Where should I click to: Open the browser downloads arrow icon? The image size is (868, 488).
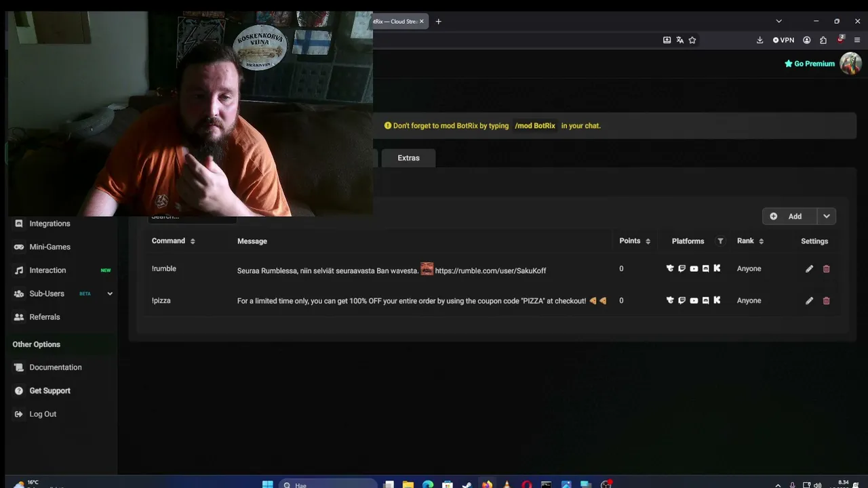[x=759, y=40]
